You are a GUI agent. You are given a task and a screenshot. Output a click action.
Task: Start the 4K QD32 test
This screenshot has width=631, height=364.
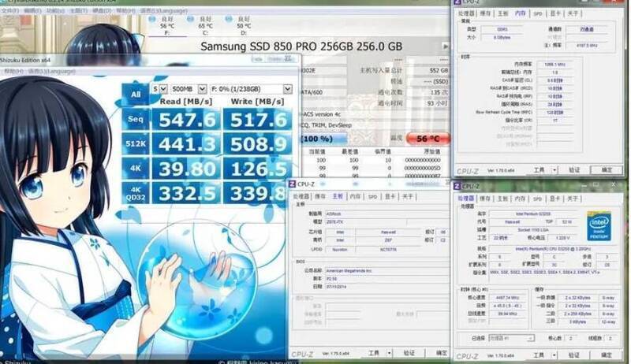click(x=136, y=193)
